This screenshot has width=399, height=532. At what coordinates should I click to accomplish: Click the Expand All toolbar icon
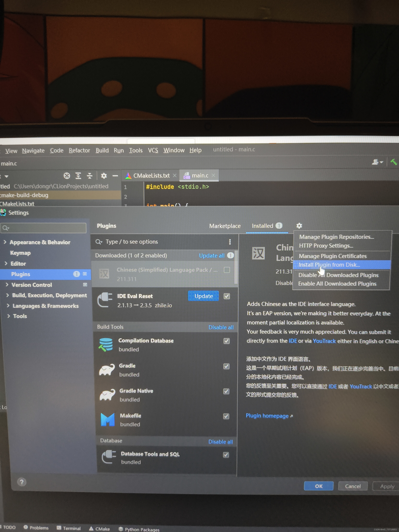coord(78,176)
